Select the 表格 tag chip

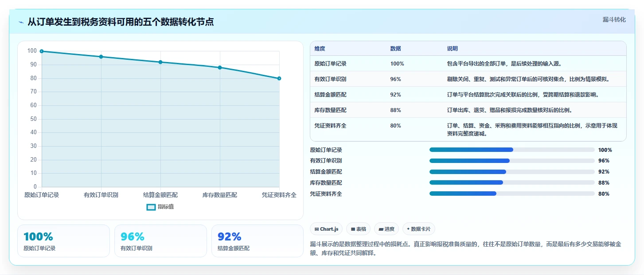tap(358, 229)
